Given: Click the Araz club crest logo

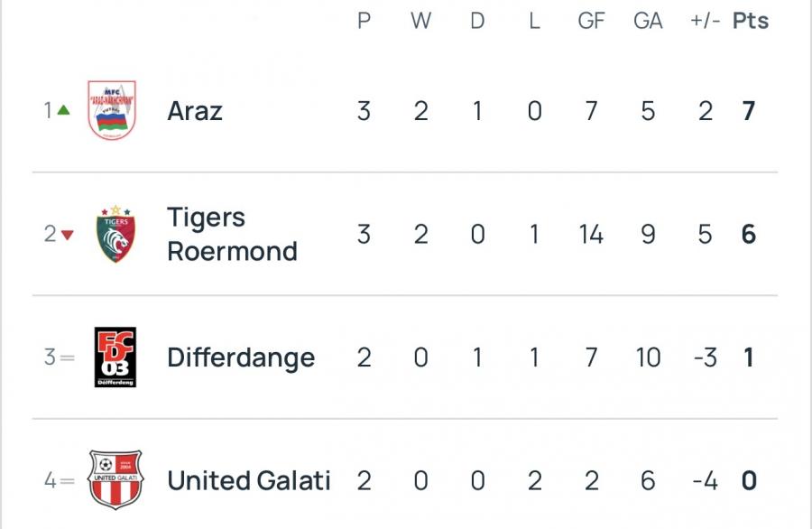Looking at the screenshot, I should tap(112, 110).
